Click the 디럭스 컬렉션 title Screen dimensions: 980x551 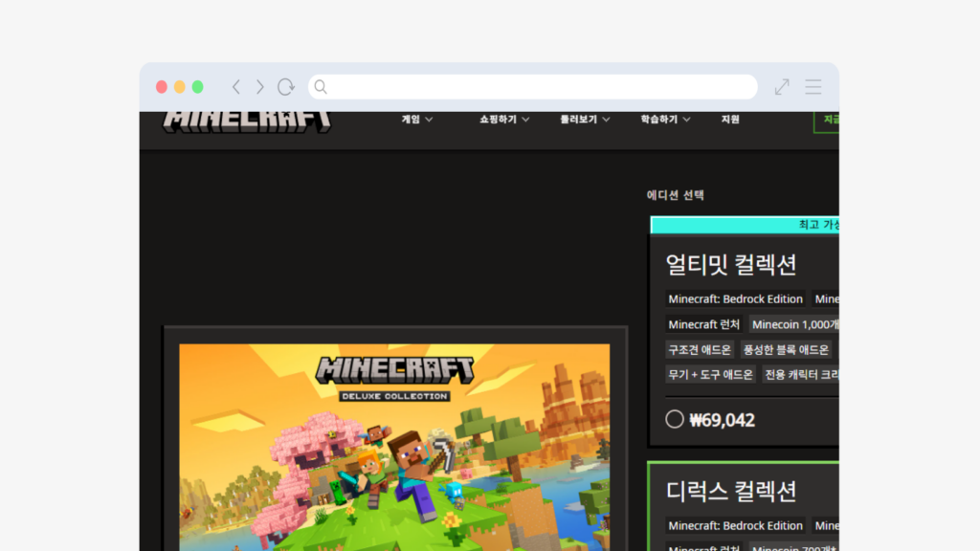click(730, 491)
